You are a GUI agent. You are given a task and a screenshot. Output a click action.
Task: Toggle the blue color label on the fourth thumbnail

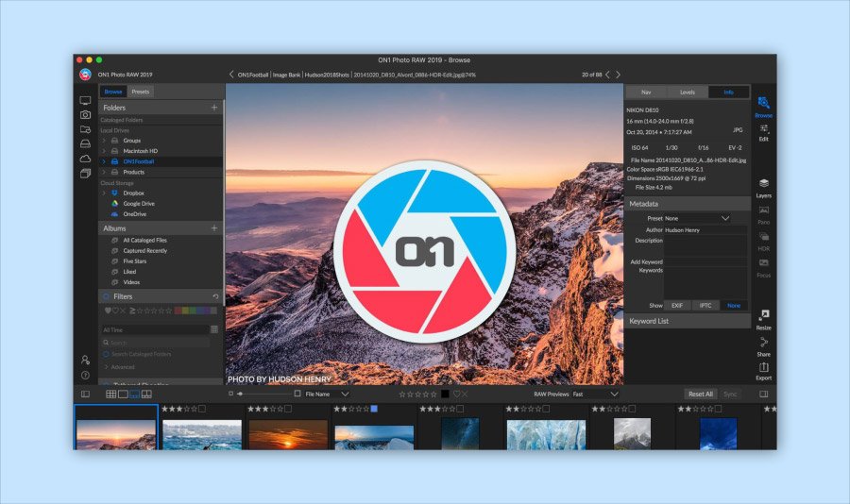point(374,410)
